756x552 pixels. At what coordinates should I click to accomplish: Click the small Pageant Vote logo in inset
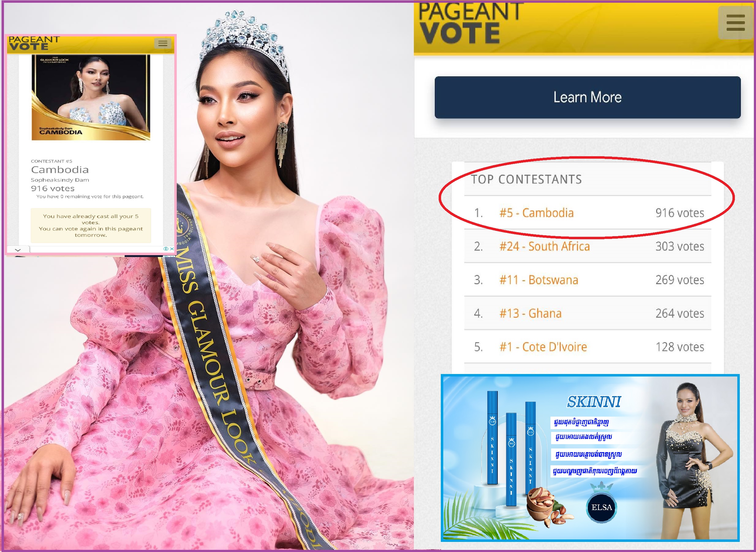click(x=34, y=43)
